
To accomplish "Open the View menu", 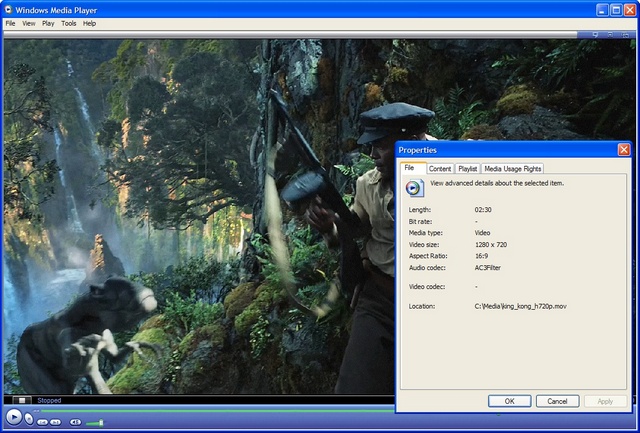I will point(29,23).
